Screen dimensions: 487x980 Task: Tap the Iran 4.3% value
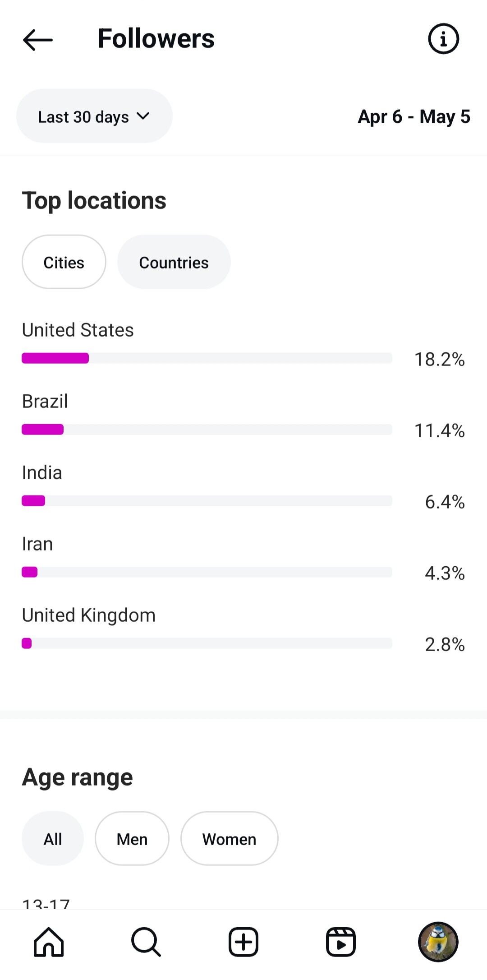[444, 573]
